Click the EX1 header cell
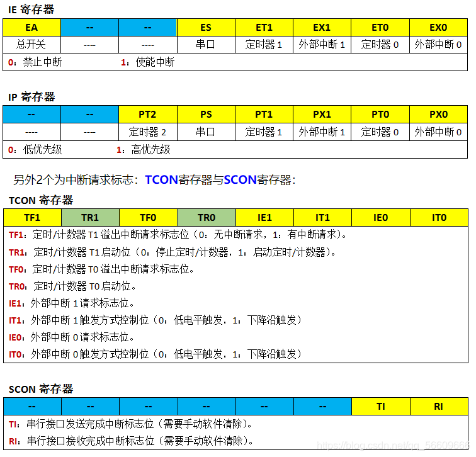Screen dimensions: 476x457 322,28
